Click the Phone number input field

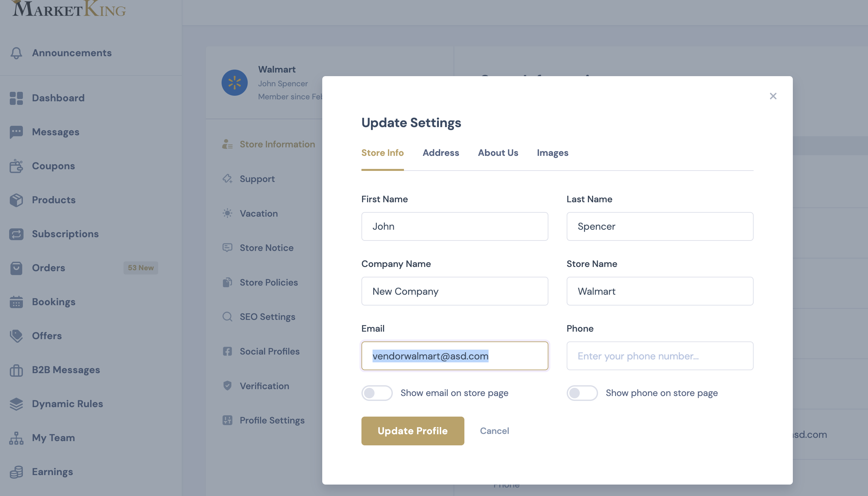[660, 356]
